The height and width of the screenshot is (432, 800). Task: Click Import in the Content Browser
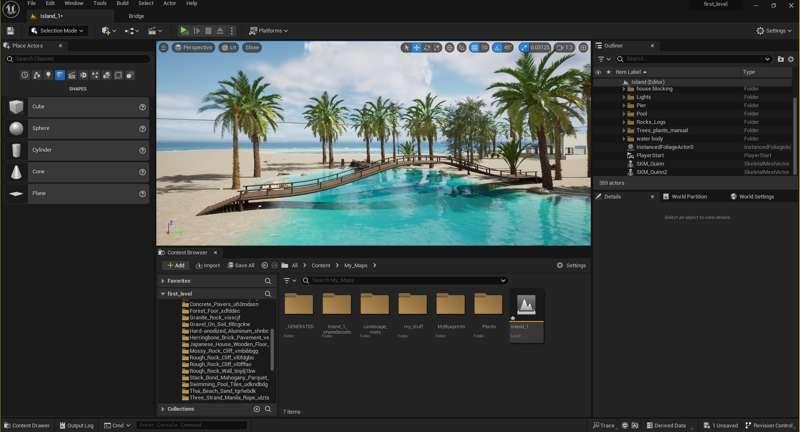click(208, 265)
